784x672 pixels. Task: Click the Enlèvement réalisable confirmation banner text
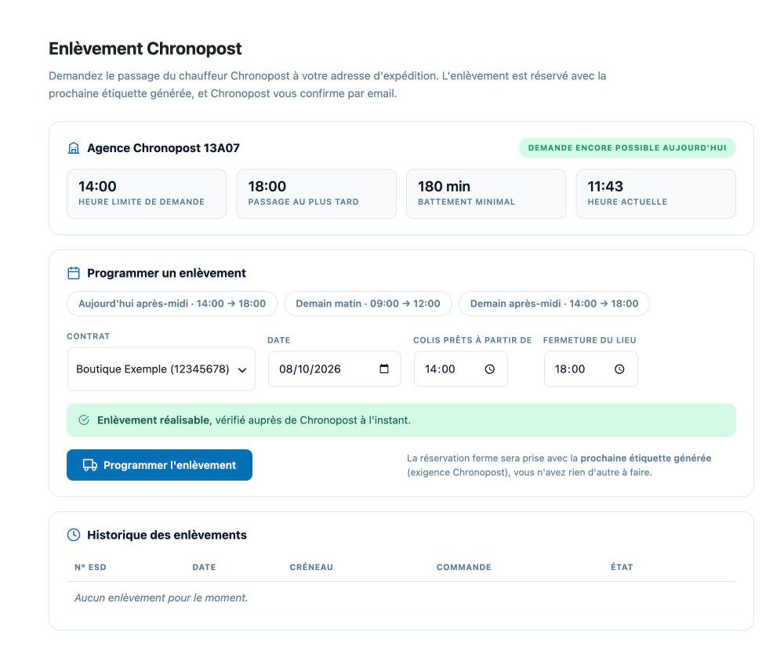253,420
